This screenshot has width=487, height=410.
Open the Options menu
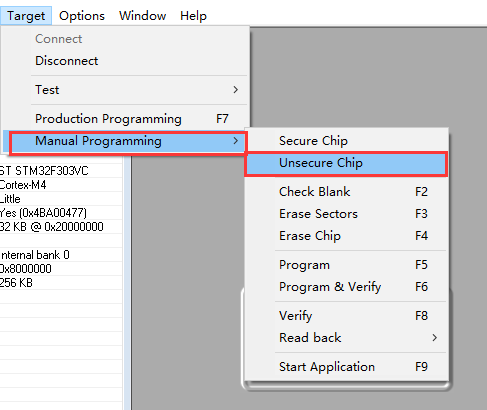82,16
